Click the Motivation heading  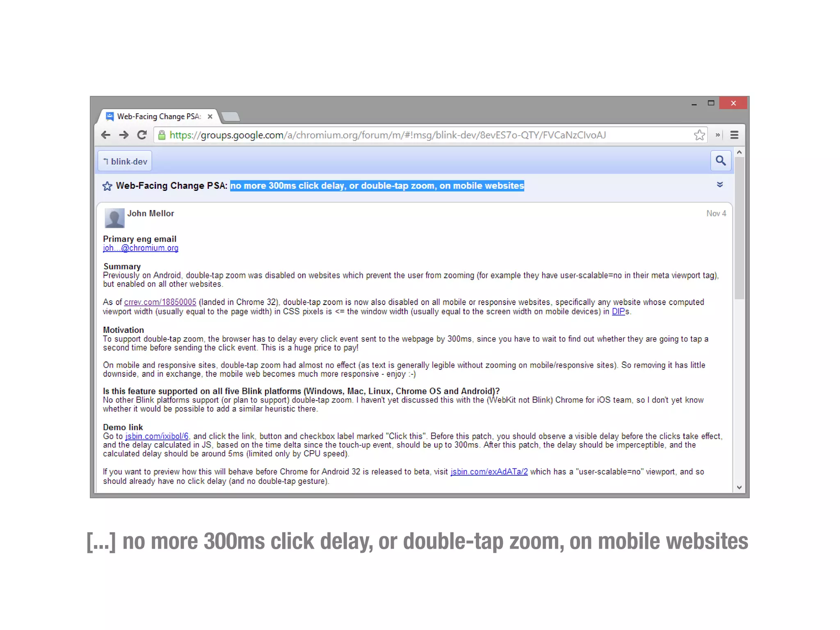[x=123, y=330]
